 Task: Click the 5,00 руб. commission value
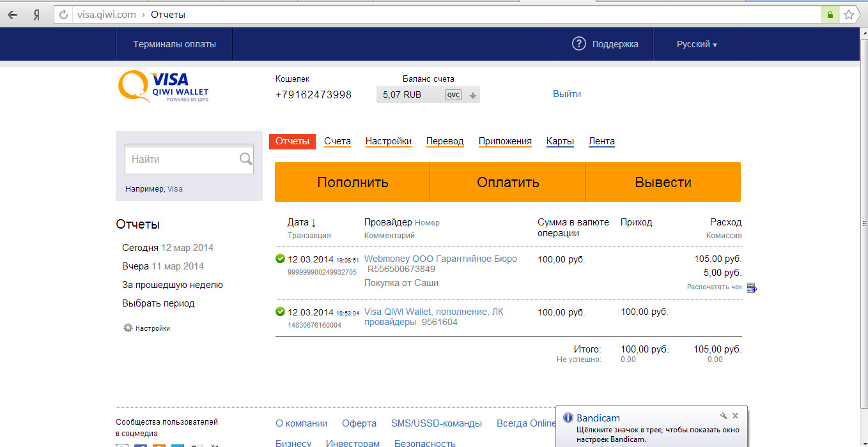(722, 273)
